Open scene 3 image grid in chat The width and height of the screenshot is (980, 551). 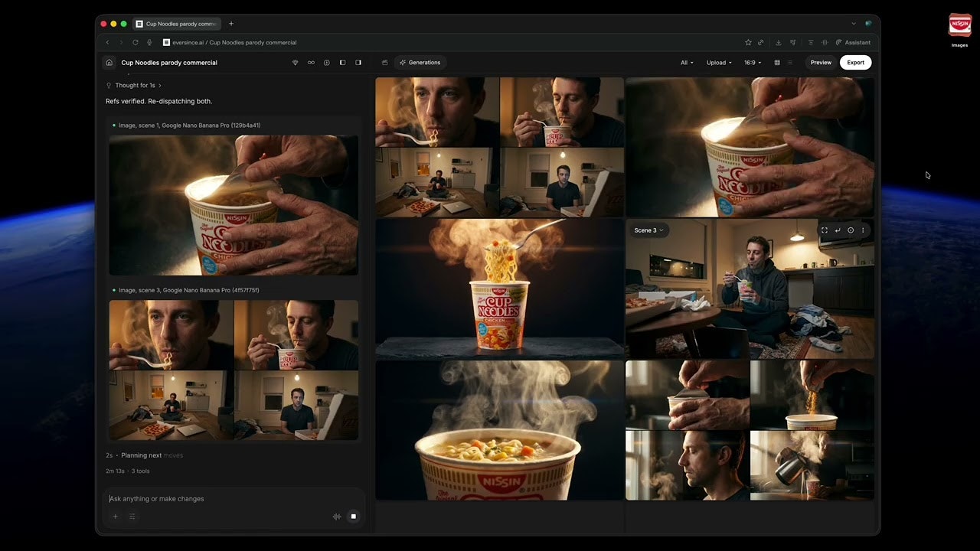(234, 370)
